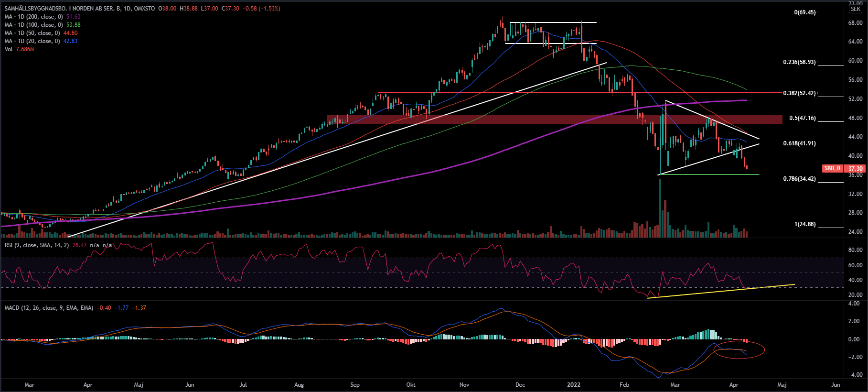The image size is (868, 392).
Task: Click the 2022 label on time axis
Action: (x=573, y=385)
